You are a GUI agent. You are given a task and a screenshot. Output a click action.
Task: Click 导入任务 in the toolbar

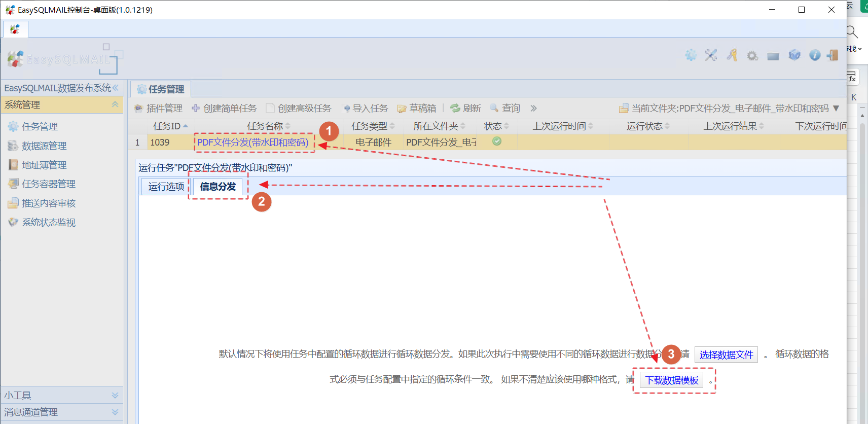click(366, 108)
